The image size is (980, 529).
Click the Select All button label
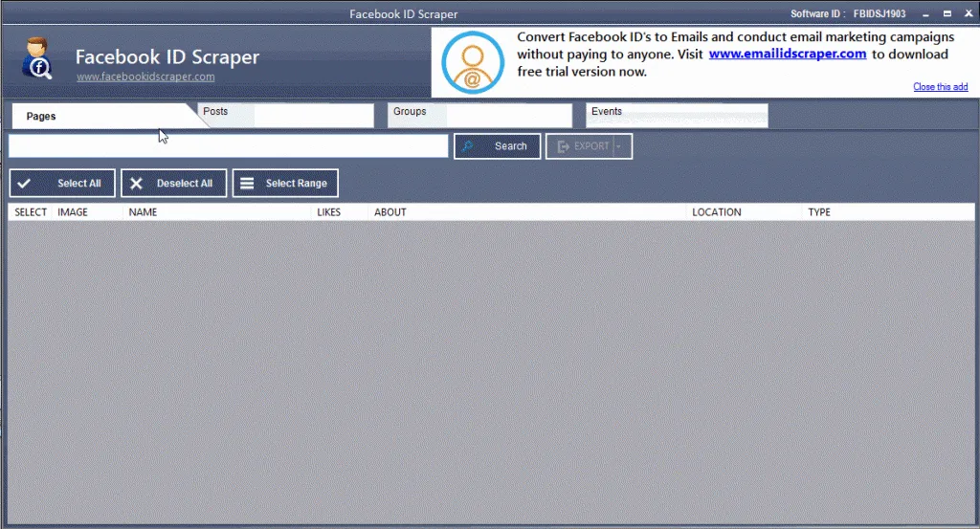[x=79, y=184]
